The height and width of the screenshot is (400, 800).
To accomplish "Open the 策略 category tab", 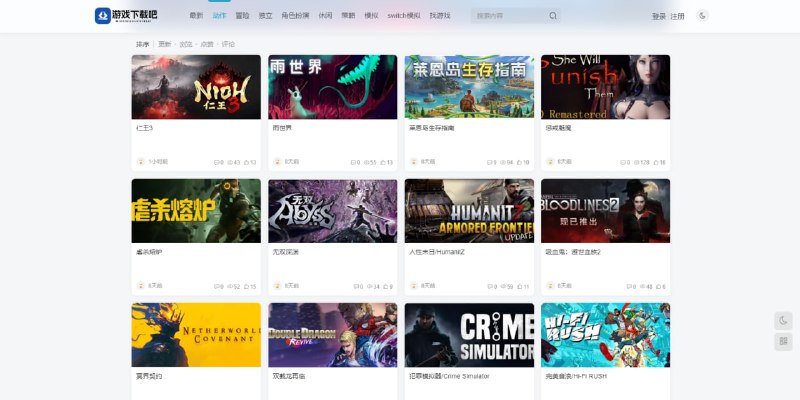I will click(x=348, y=16).
